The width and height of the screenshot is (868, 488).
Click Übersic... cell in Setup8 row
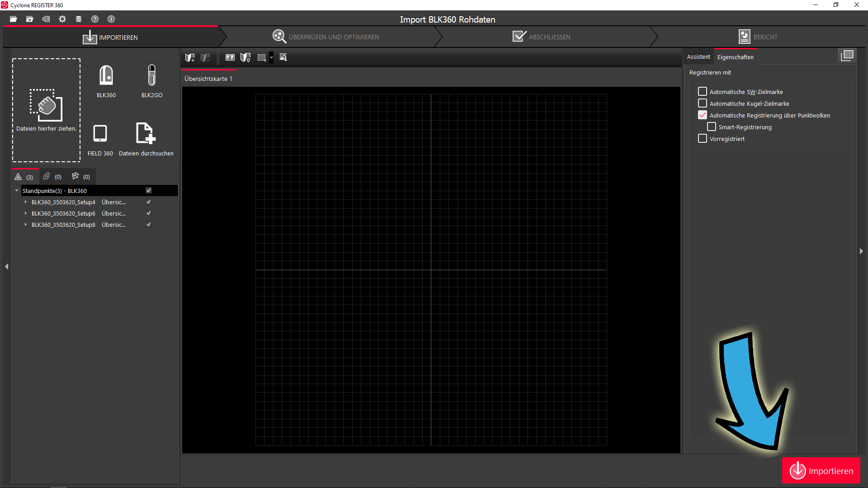click(113, 225)
